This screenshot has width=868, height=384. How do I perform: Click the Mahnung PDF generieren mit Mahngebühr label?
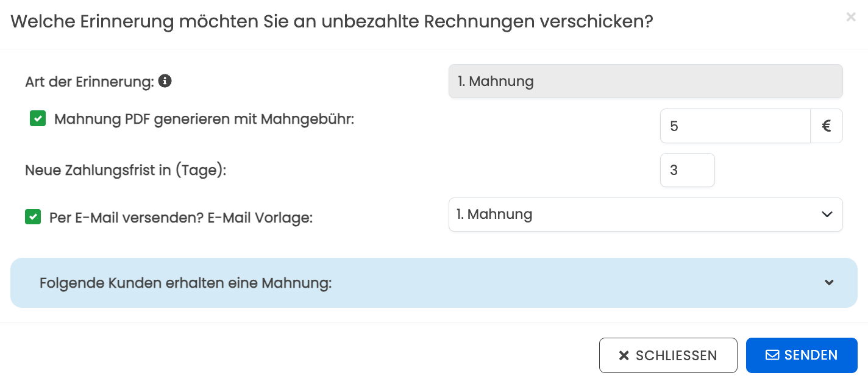(204, 119)
